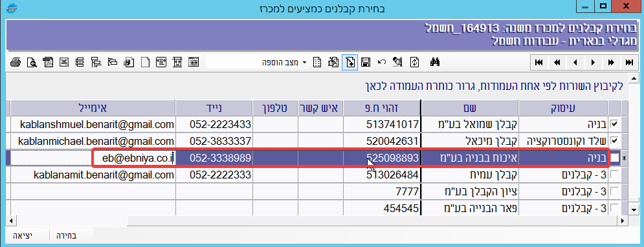The height and width of the screenshot is (247, 644).
Task: Click the email field containing eb@ebniya.co.il
Action: (93, 158)
